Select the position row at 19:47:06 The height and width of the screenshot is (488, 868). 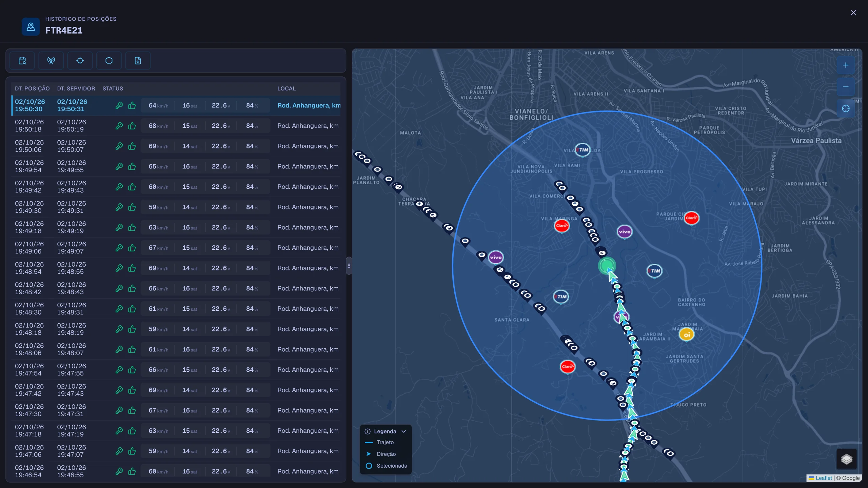[176, 451]
